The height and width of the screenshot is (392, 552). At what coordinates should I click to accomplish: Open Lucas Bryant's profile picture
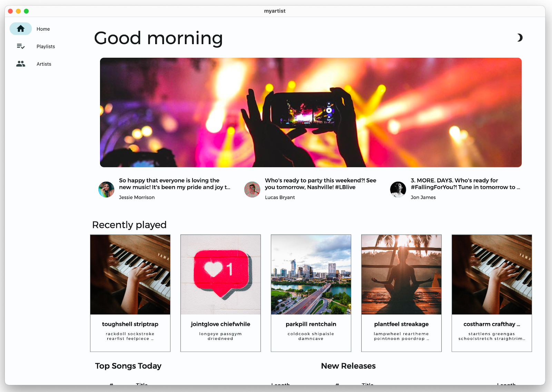pos(252,189)
